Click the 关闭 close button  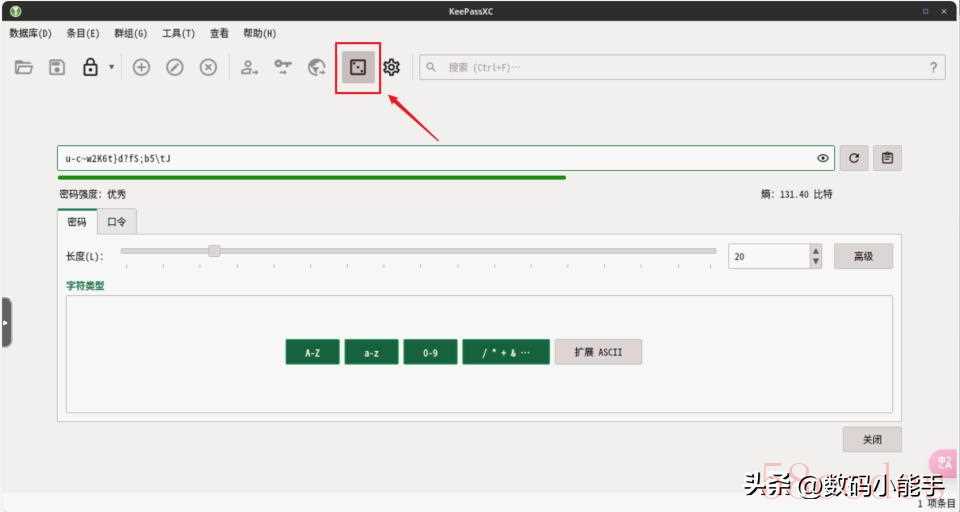[872, 440]
